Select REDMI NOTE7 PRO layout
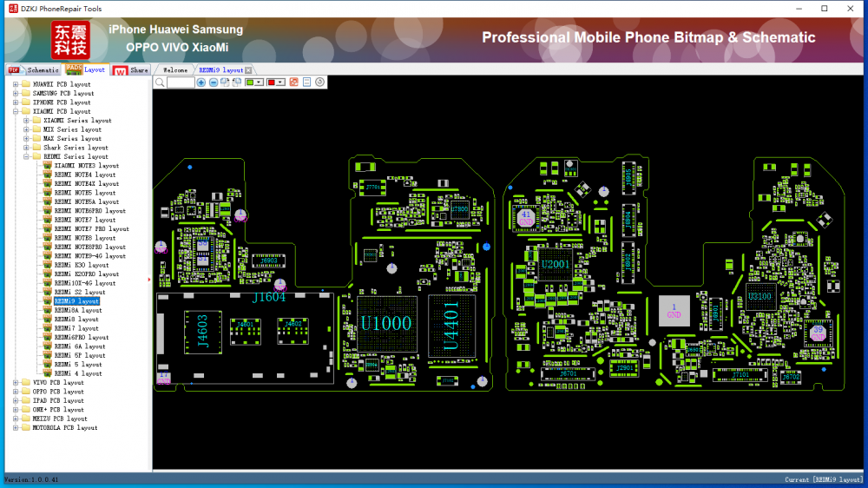 (x=91, y=229)
